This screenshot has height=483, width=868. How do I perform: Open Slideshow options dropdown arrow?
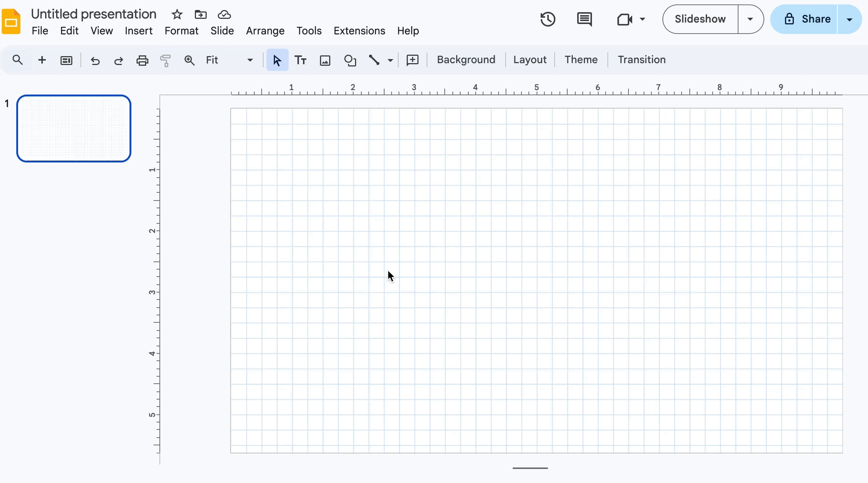point(750,19)
